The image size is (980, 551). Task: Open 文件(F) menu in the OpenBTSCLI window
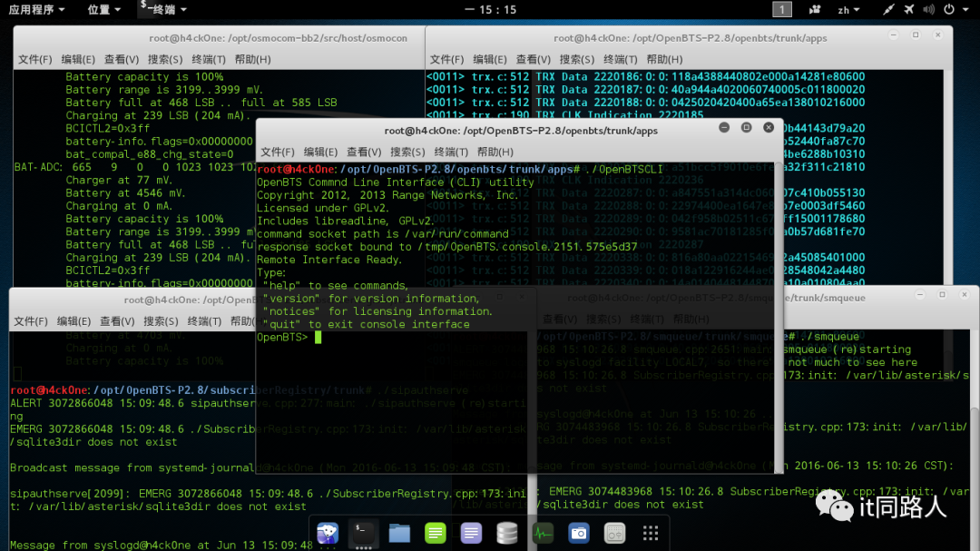(277, 152)
